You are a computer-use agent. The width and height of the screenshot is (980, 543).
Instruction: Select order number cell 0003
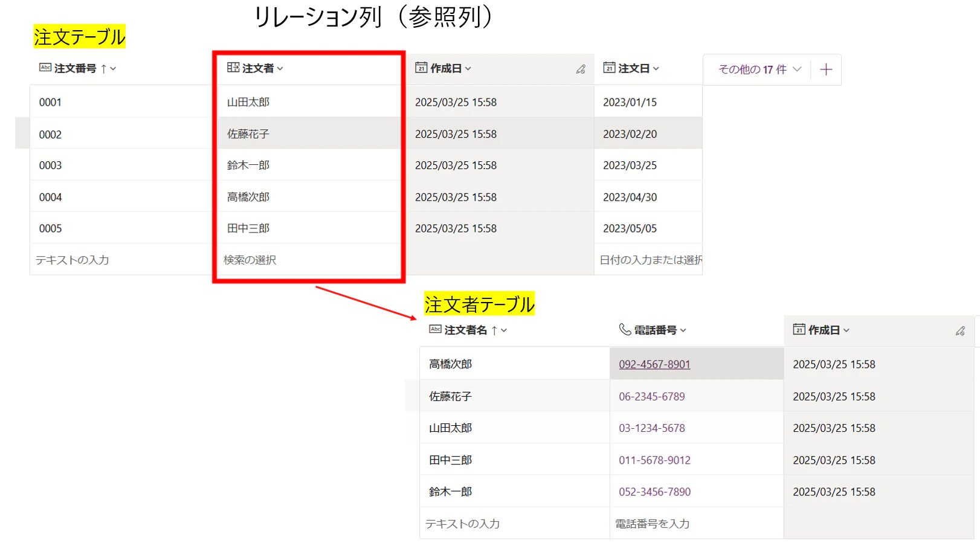point(121,165)
